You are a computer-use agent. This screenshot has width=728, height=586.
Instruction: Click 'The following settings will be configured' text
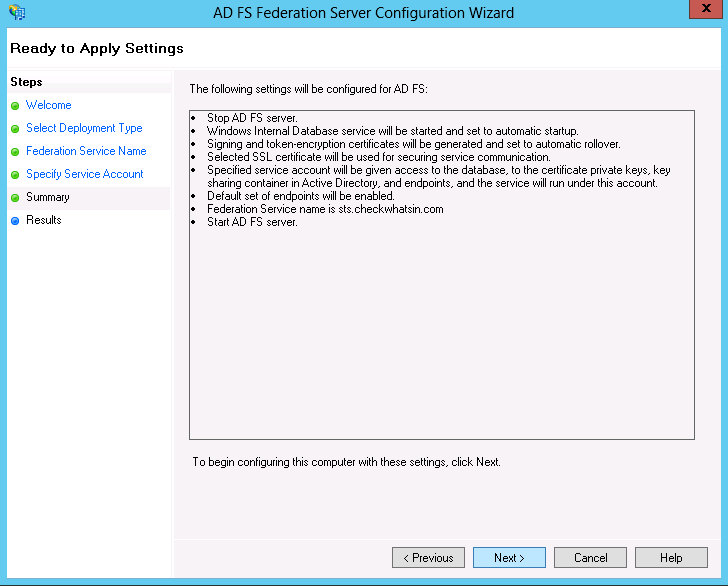click(308, 89)
